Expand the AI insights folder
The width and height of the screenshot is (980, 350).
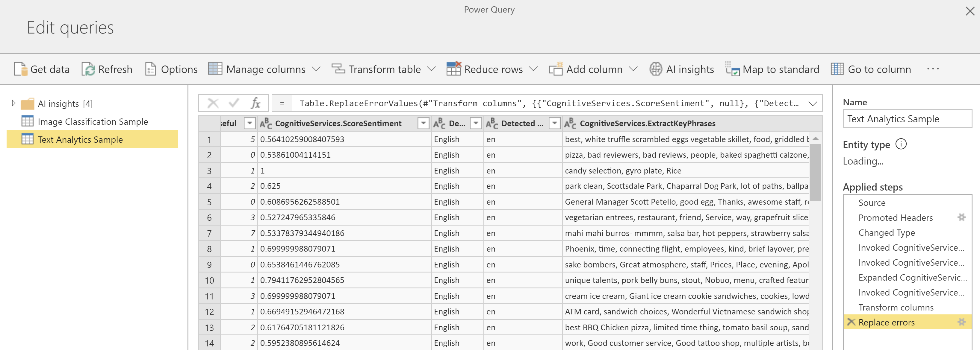13,104
